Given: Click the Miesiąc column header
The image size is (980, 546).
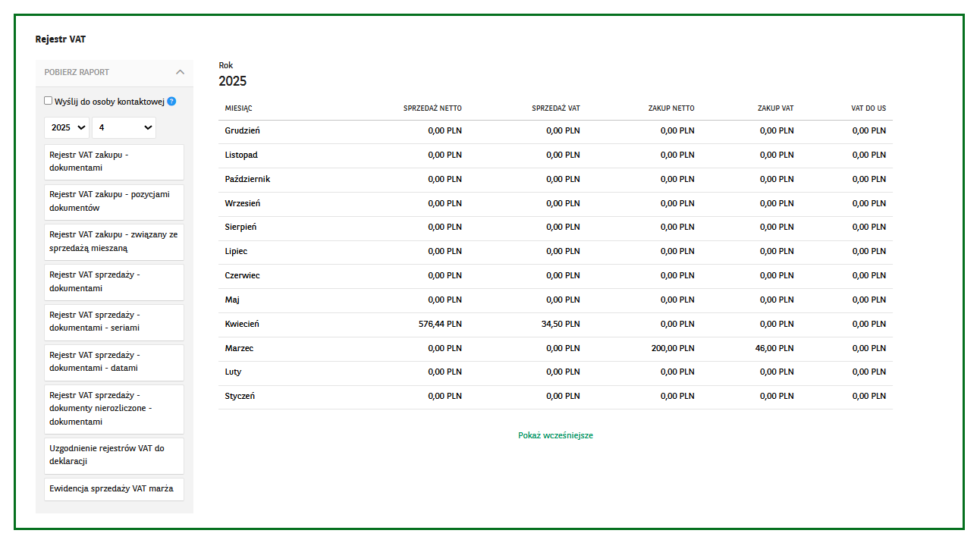Looking at the screenshot, I should [238, 108].
